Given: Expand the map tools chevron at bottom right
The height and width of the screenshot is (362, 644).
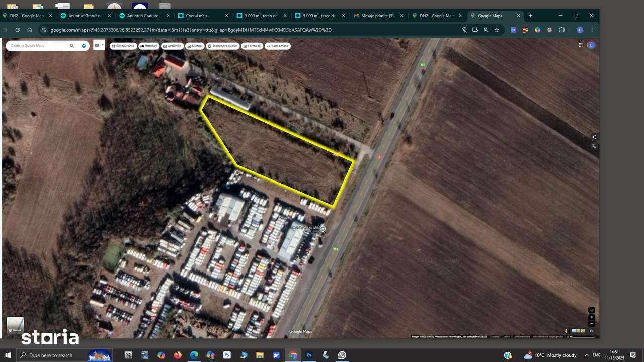Looking at the screenshot, I should [x=591, y=331].
